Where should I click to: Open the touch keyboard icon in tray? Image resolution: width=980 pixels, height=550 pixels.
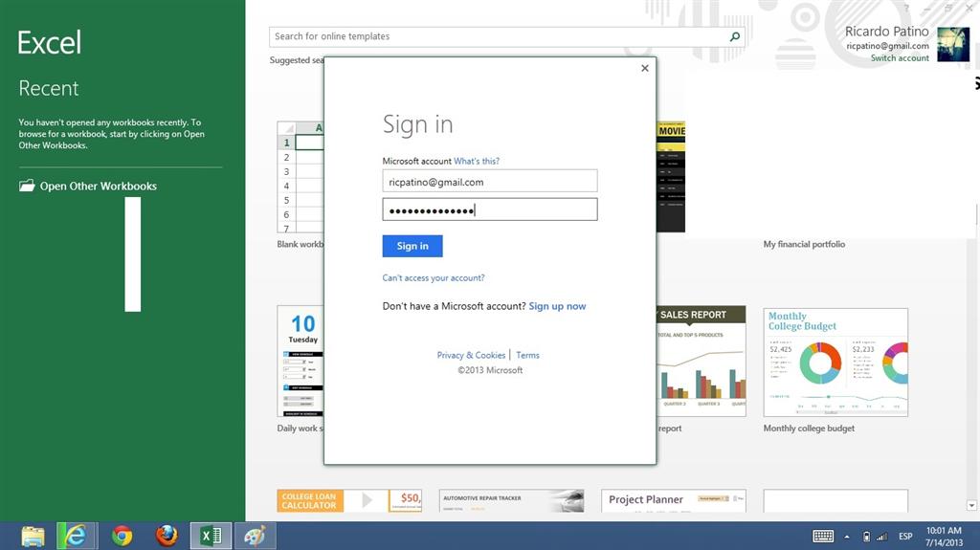pyautogui.click(x=823, y=537)
